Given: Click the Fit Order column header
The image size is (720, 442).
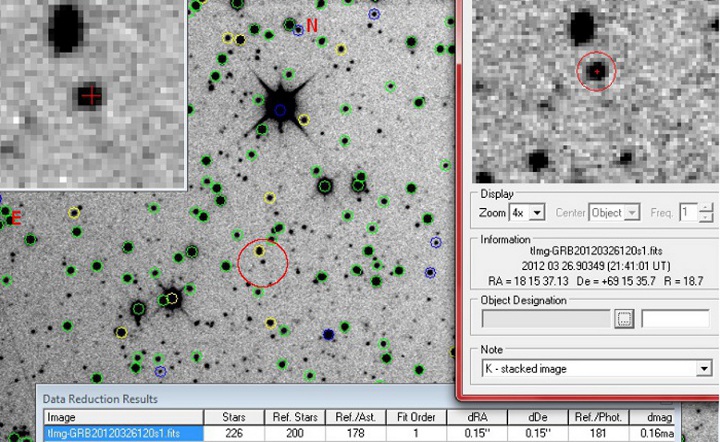Looking at the screenshot, I should point(416,417).
